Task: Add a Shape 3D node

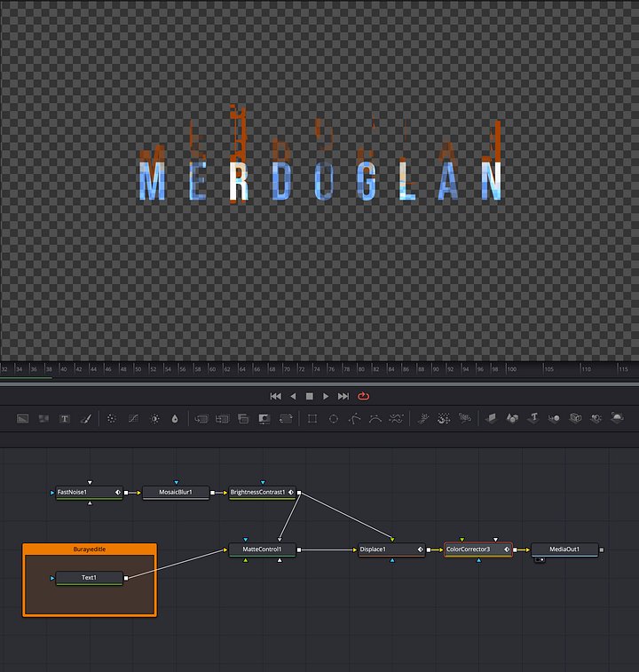Action: click(x=512, y=418)
